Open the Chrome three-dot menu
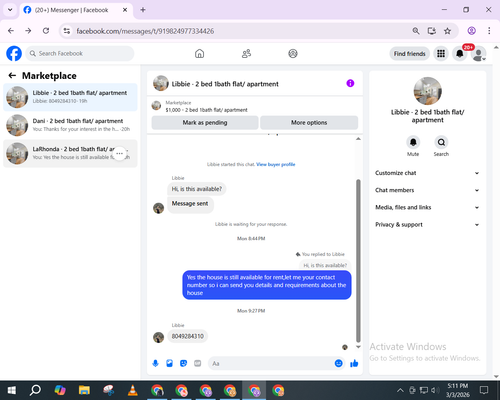The width and height of the screenshot is (500, 400). tap(489, 31)
